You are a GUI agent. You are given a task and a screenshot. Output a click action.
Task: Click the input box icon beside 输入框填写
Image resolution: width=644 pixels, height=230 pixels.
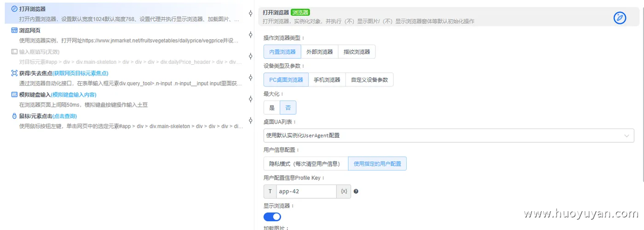(x=14, y=52)
